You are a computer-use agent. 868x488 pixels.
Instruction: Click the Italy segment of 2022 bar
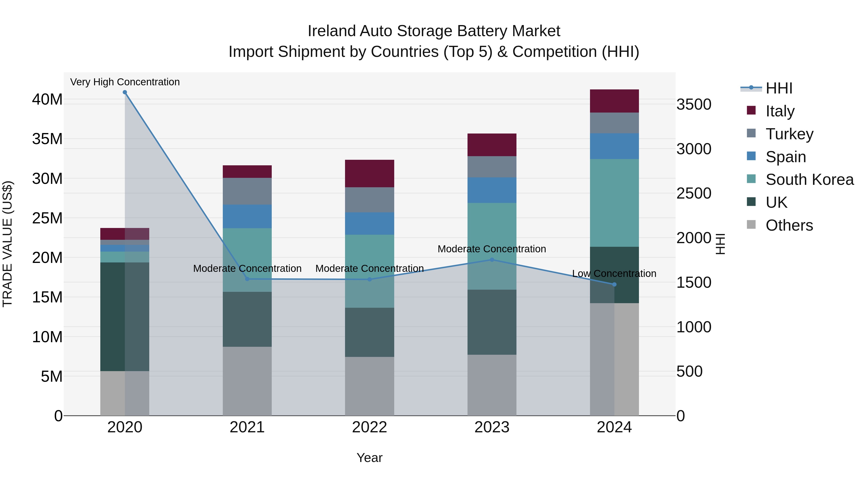369,174
